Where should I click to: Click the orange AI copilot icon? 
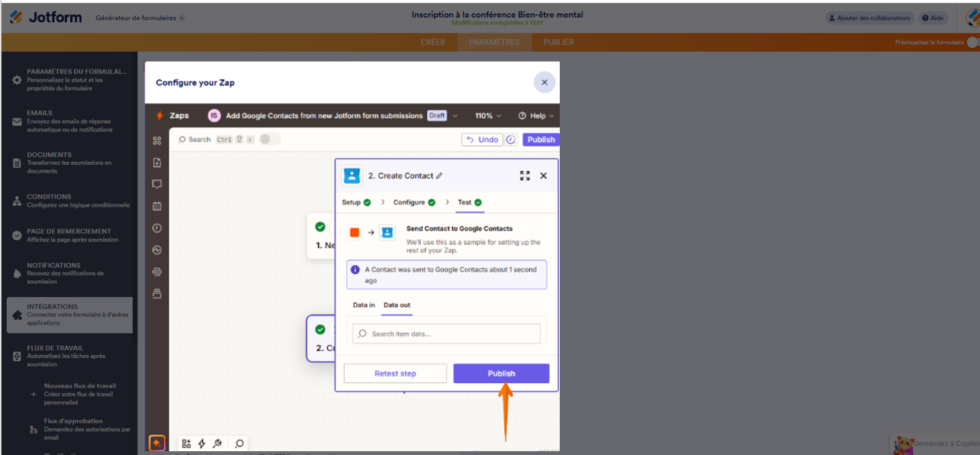(x=156, y=443)
